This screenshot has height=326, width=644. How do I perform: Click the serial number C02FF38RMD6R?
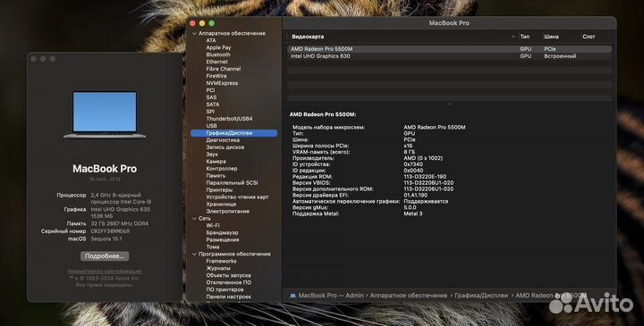click(111, 231)
